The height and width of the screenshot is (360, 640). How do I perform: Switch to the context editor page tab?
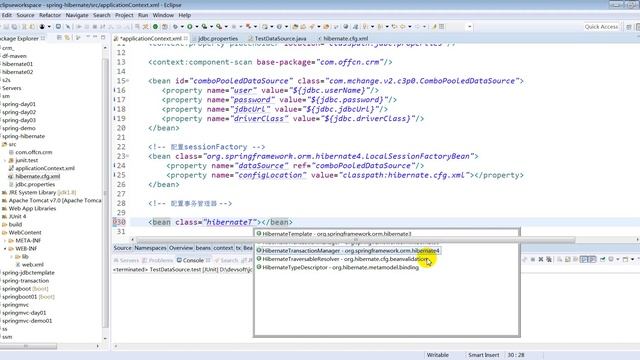223,248
